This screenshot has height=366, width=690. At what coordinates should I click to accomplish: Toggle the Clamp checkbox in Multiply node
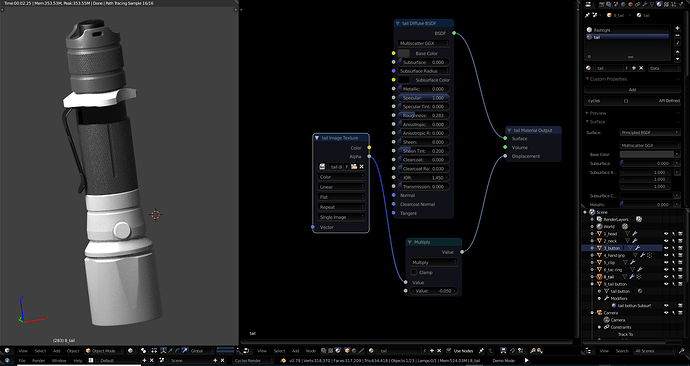(x=414, y=272)
